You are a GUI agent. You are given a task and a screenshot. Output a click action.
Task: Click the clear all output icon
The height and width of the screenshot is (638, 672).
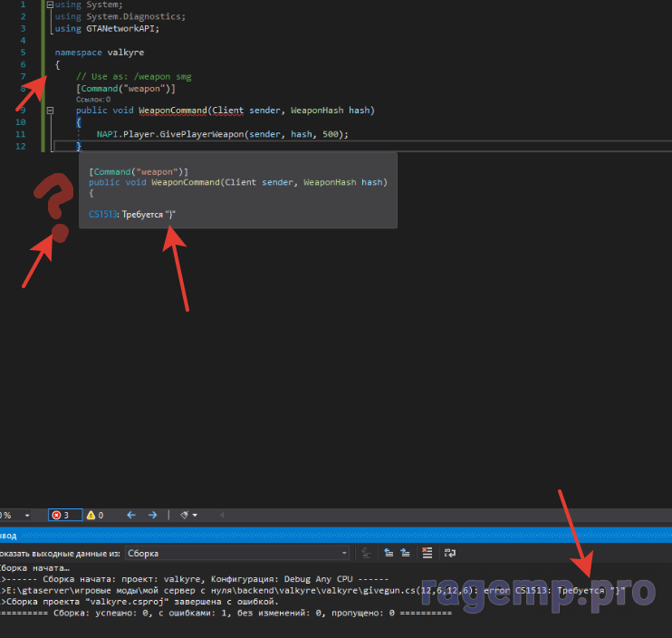(x=427, y=553)
